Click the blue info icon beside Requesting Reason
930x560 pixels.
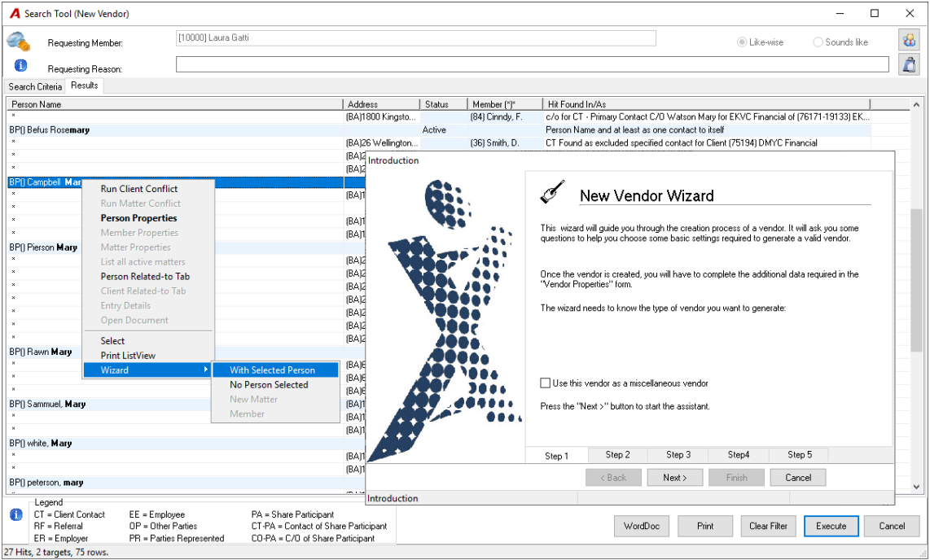[20, 66]
